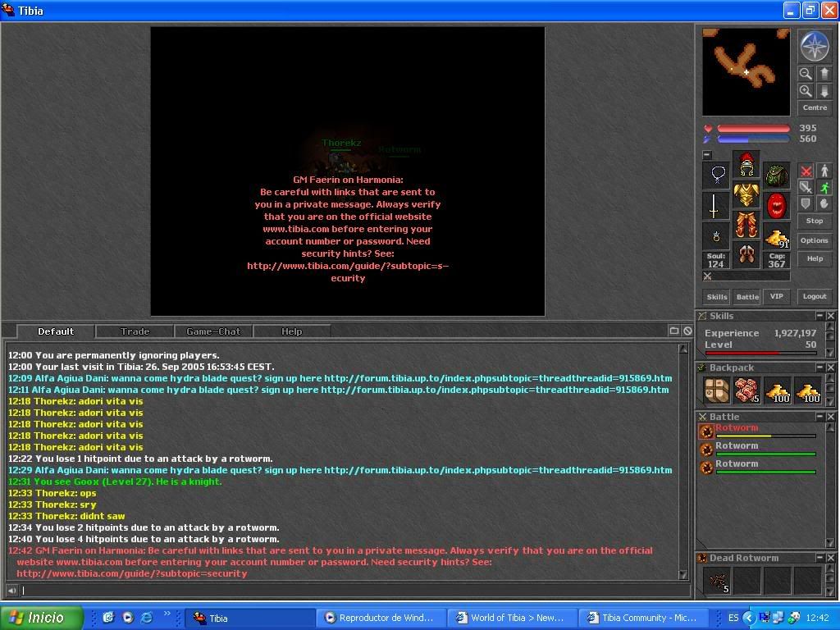Click the red targeted Rotworm creature icon
840x630 pixels.
tap(706, 431)
